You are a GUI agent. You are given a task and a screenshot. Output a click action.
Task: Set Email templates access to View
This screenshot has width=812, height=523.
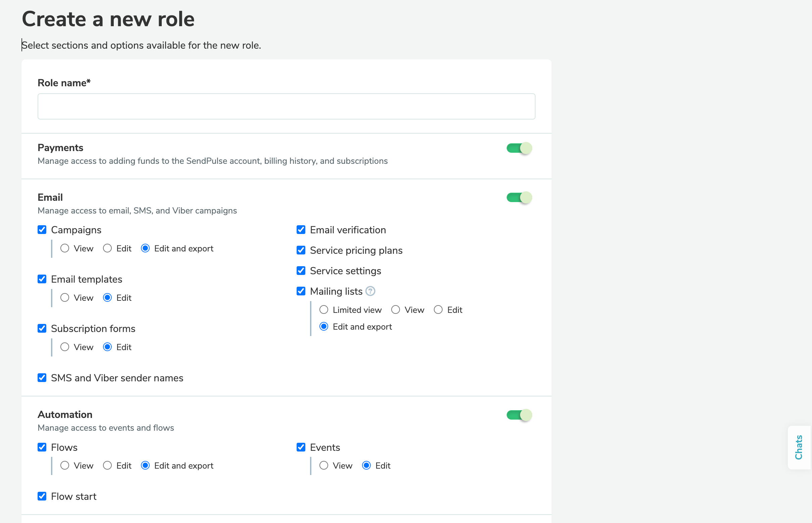coord(64,297)
